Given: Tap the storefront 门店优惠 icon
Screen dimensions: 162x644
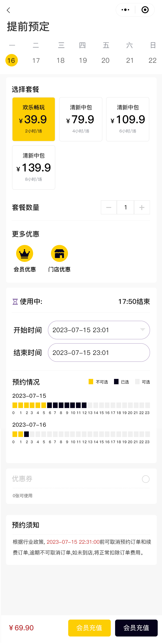Looking at the screenshot, I should pyautogui.click(x=59, y=254).
